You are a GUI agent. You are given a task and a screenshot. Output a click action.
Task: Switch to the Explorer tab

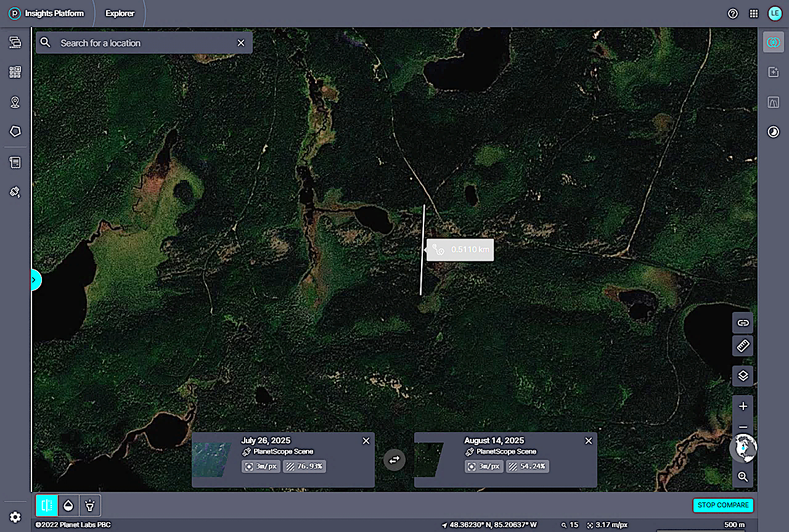click(x=120, y=14)
